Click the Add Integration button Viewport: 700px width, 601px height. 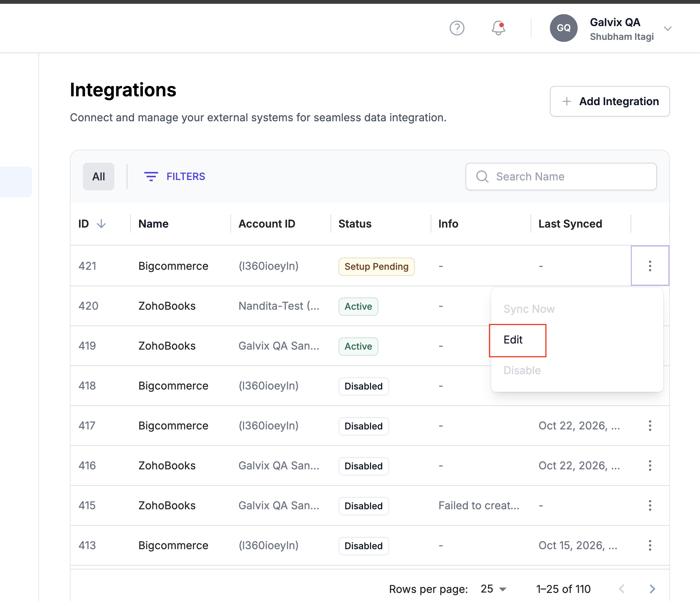click(609, 101)
